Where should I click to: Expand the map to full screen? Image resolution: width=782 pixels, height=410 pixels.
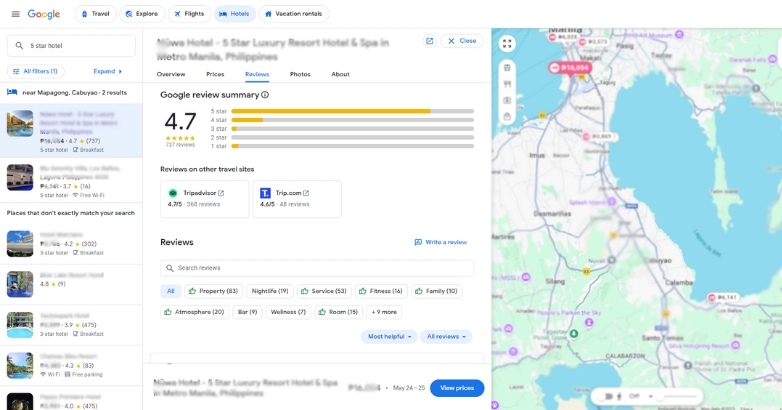pyautogui.click(x=507, y=44)
